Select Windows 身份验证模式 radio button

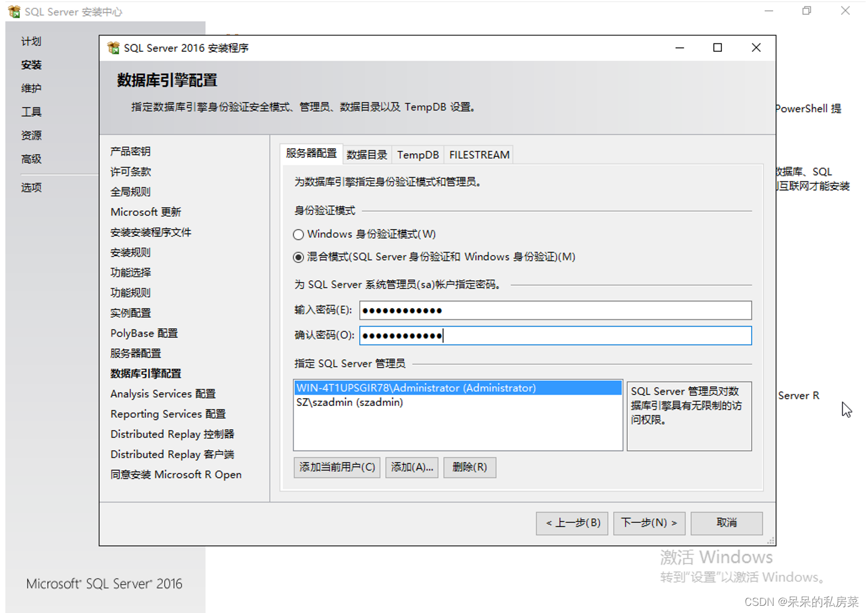click(x=298, y=235)
